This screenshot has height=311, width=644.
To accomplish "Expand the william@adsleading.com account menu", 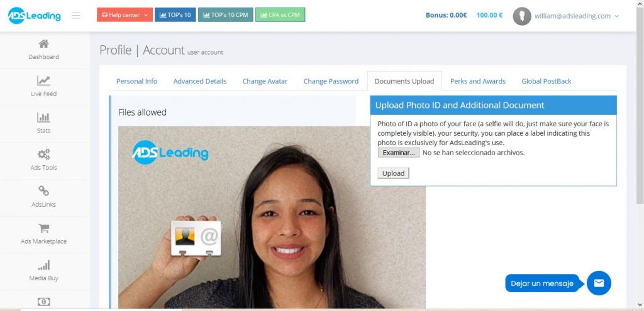I will pyautogui.click(x=576, y=16).
